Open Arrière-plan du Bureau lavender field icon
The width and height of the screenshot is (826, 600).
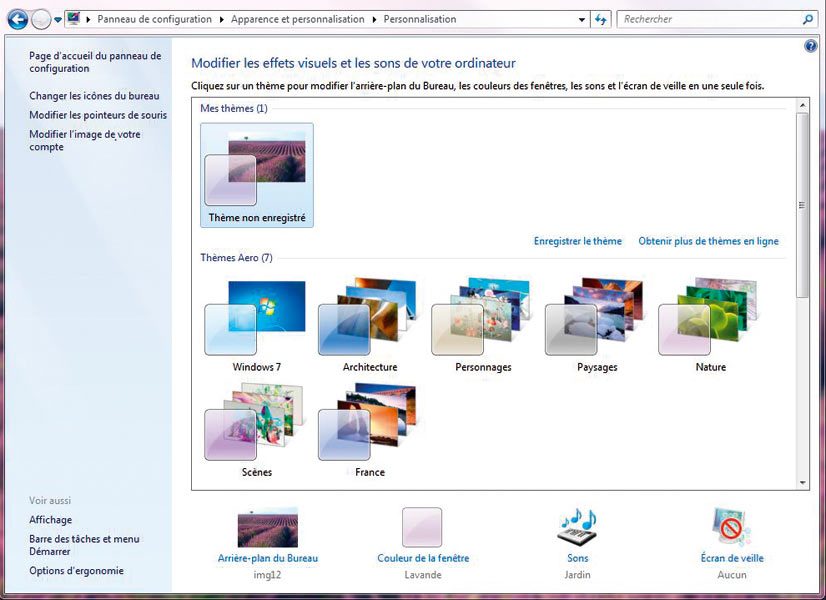(268, 528)
